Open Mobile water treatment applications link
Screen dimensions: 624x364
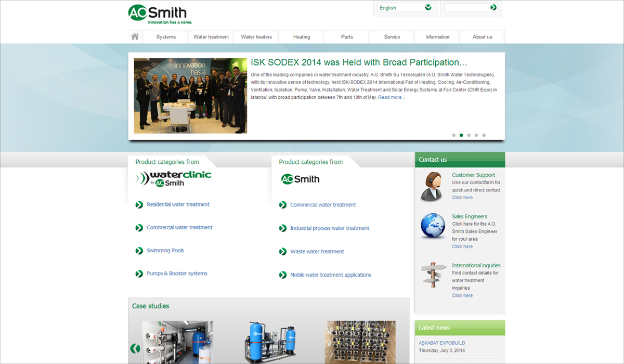[331, 275]
